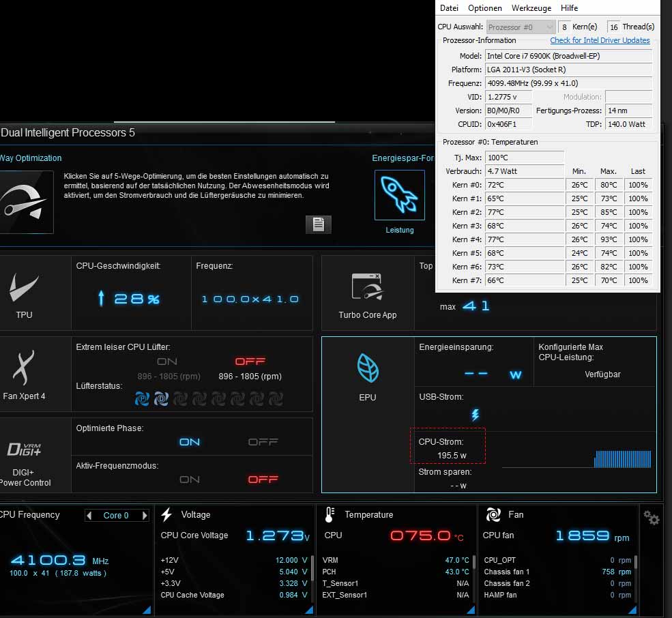Click the CPU-Strom power usage bar graph
The width and height of the screenshot is (672, 618).
pos(622,458)
